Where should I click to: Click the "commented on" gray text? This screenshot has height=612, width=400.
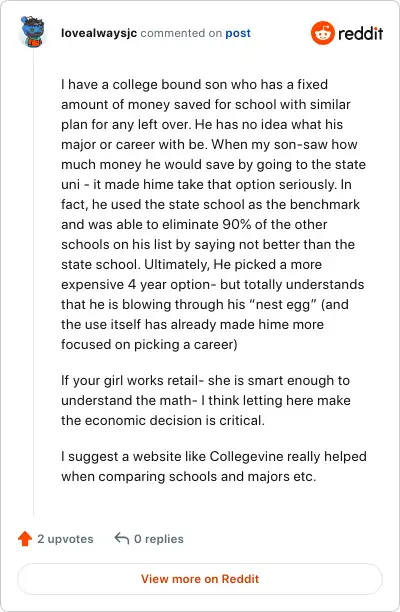tap(181, 33)
